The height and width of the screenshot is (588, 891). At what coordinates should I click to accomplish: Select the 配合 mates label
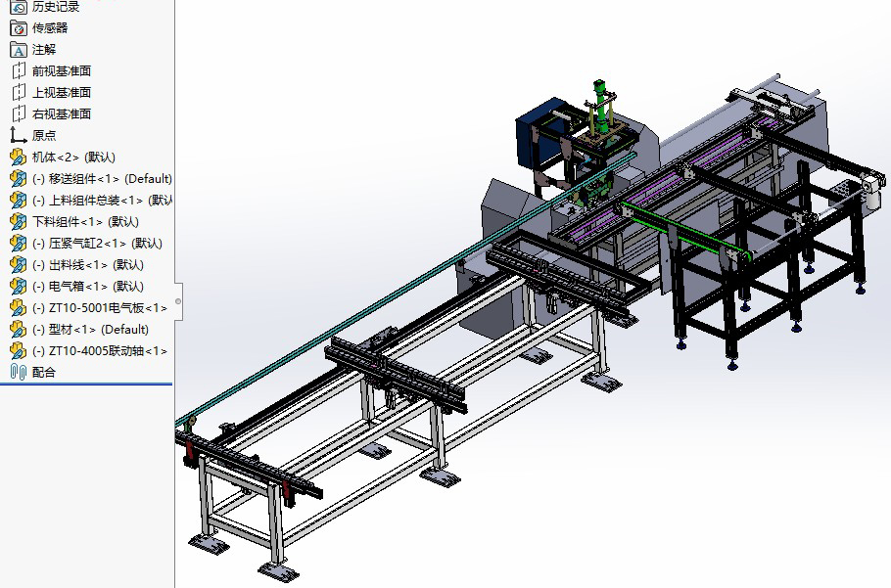[44, 373]
